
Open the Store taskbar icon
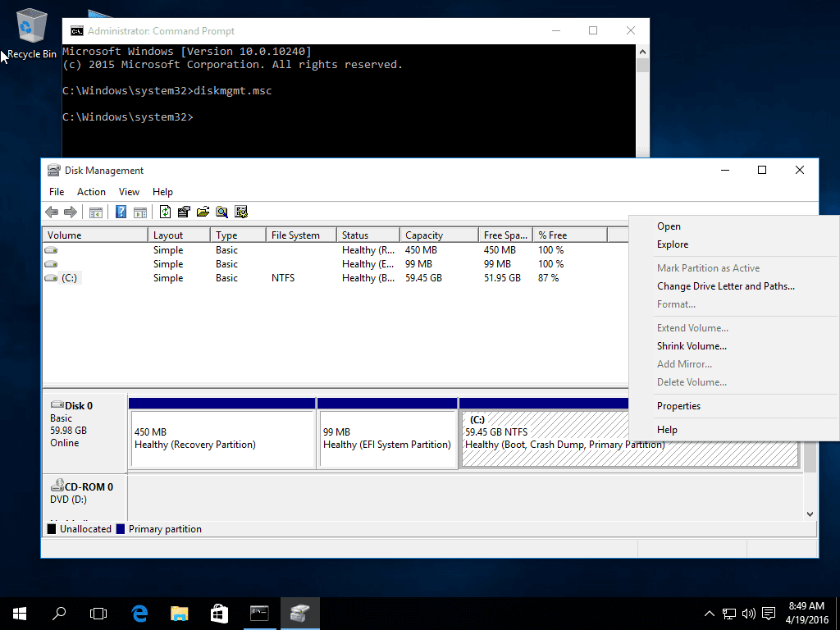(219, 614)
